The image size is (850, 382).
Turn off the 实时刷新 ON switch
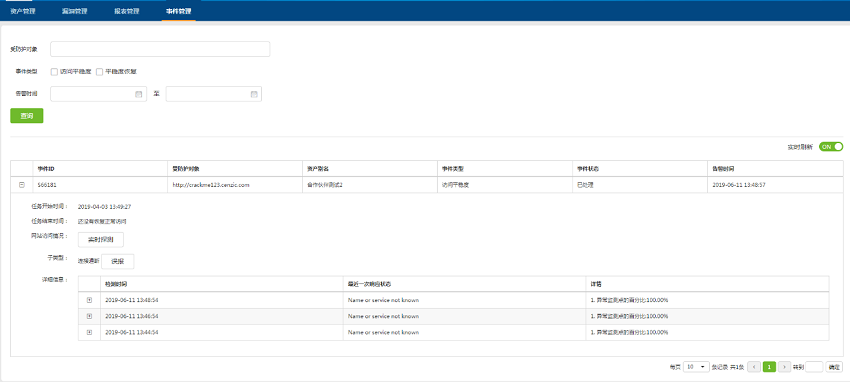pos(831,147)
